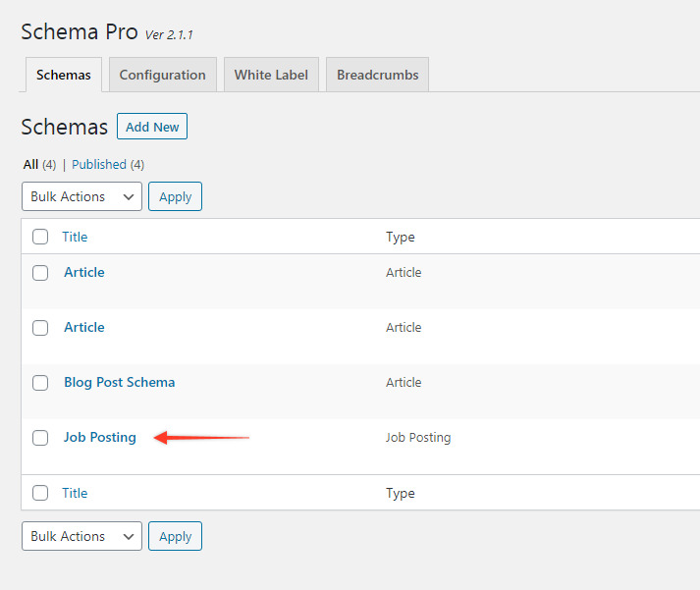Open the Blog Post Schema entry
This screenshot has height=590, width=700.
pyautogui.click(x=119, y=382)
